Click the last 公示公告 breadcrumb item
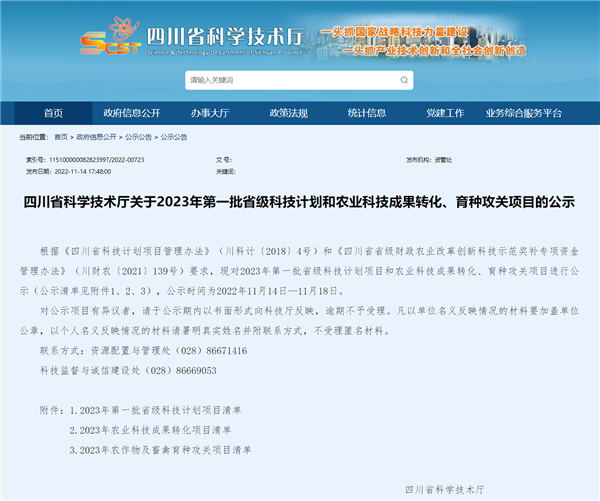Image resolution: width=600 pixels, height=501 pixels. point(174,137)
